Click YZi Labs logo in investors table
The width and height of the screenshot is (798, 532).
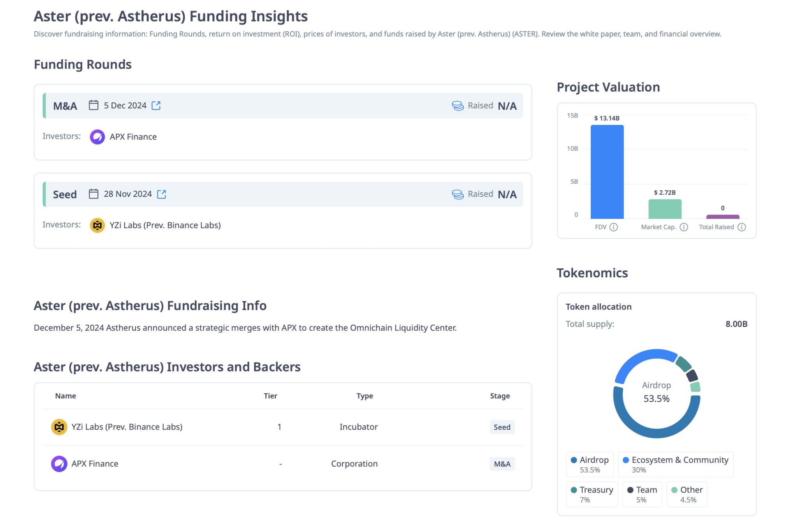59,427
